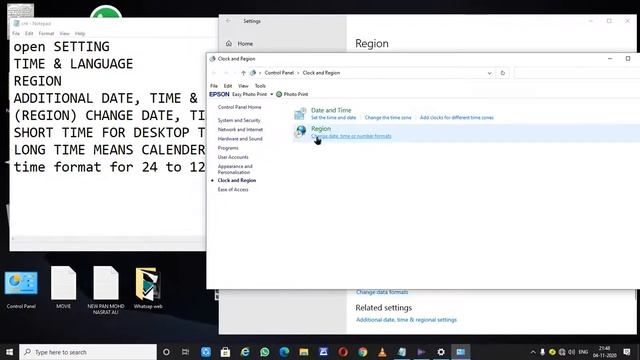This screenshot has height=360, width=640.
Task: Click Change data formats link in Settings
Action: click(382, 292)
